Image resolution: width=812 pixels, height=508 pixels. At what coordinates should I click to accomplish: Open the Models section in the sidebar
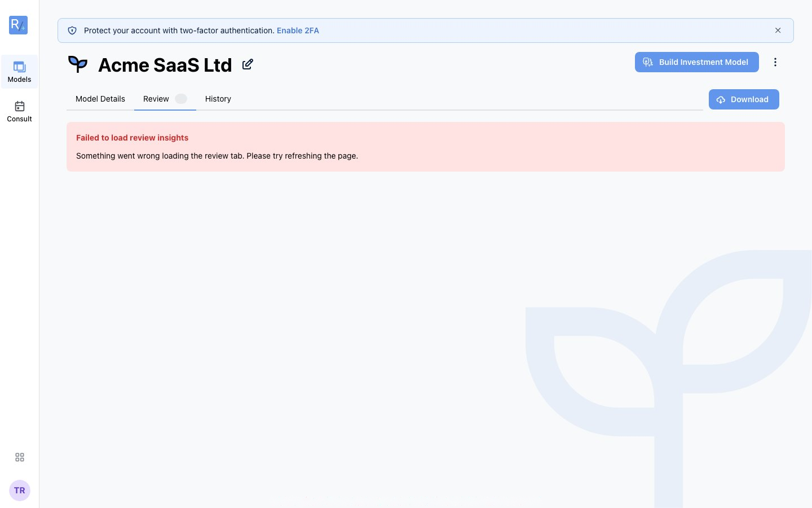tap(19, 72)
